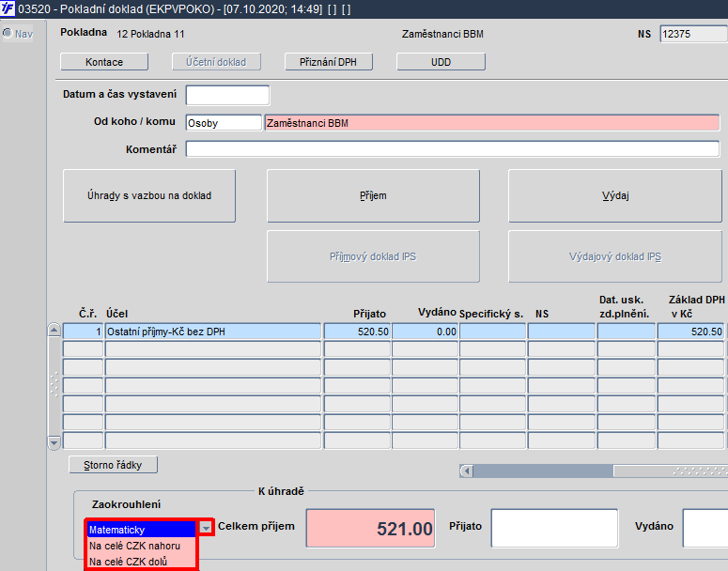Click Přijato cell with 520.50
728x571 pixels.
click(x=357, y=332)
